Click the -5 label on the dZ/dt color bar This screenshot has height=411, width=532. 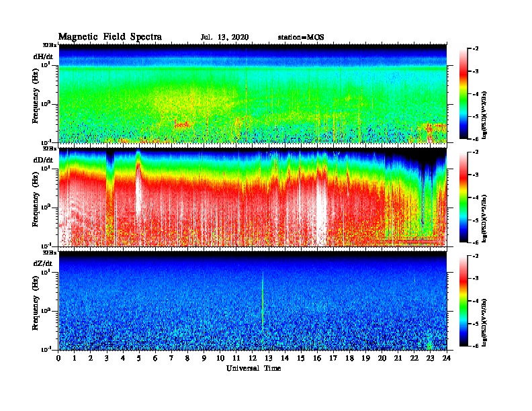[x=476, y=324]
